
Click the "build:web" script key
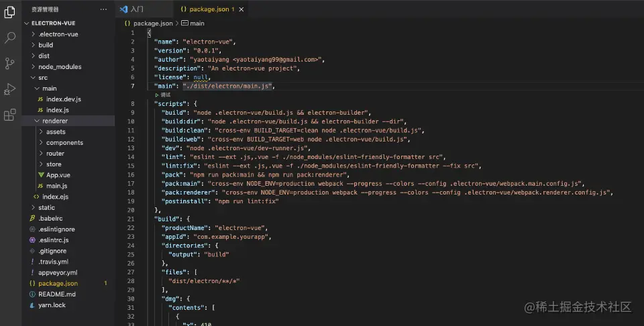(180, 139)
